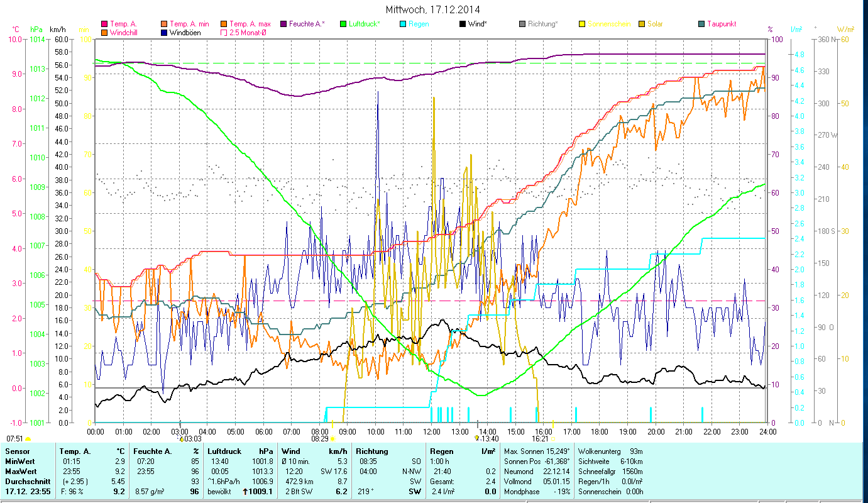
Task: Click the 2 Bft SW wind text
Action: click(299, 492)
